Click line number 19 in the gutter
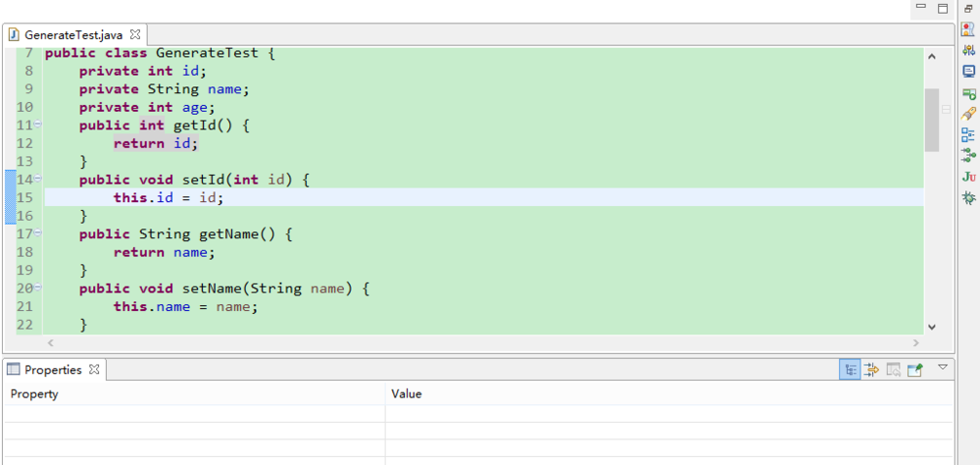Image resolution: width=980 pixels, height=465 pixels. coord(25,271)
